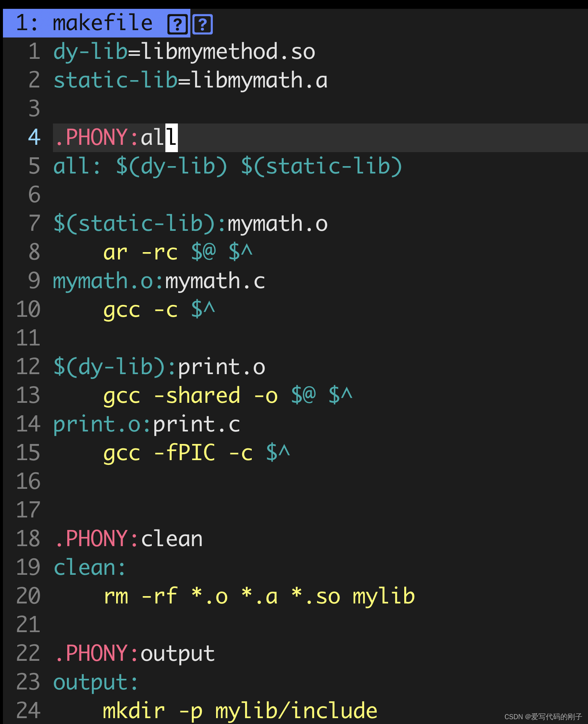
Task: Select the '1: makefile' buffer tab
Action: point(96,23)
